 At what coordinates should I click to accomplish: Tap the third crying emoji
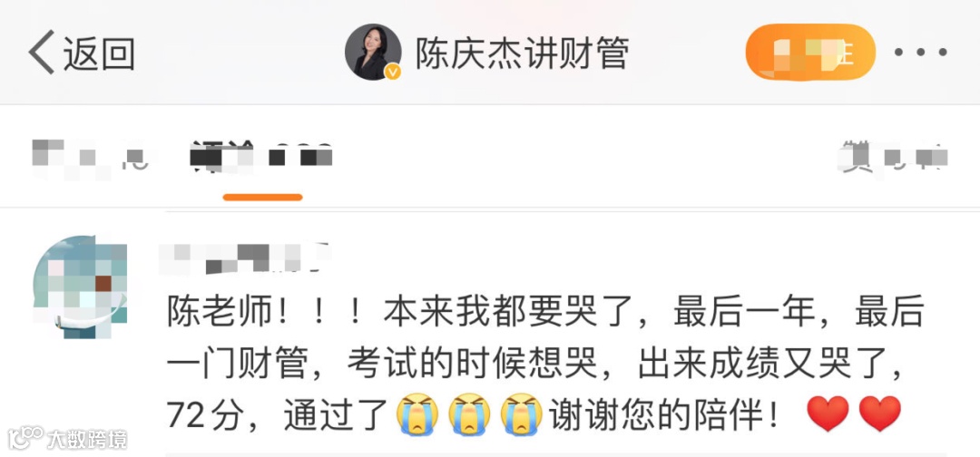(521, 413)
